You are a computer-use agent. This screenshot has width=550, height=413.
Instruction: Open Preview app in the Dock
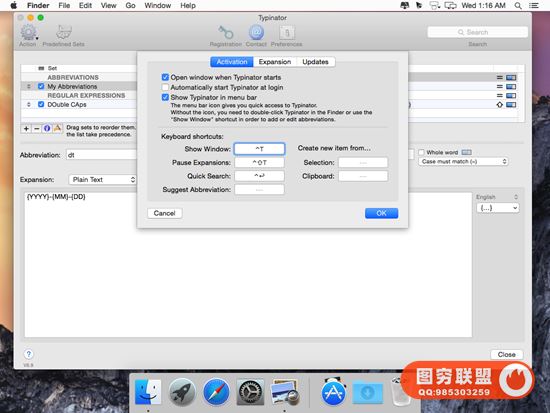coord(284,392)
